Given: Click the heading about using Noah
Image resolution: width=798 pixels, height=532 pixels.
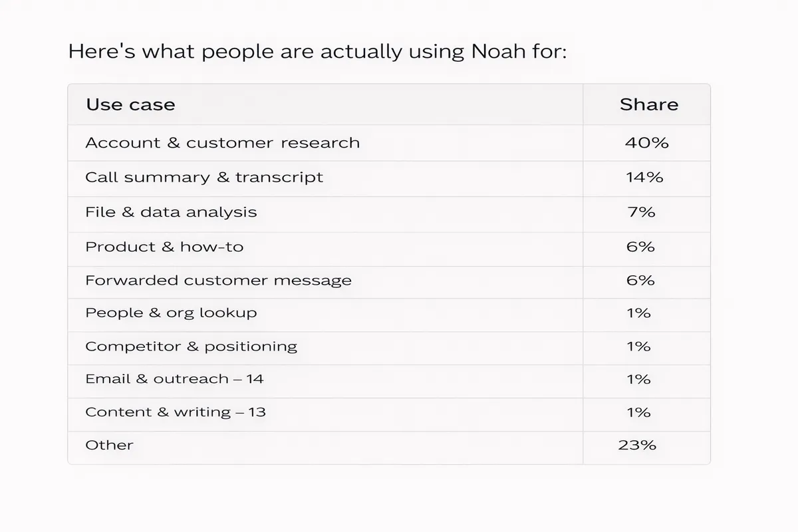Looking at the screenshot, I should pos(317,51).
